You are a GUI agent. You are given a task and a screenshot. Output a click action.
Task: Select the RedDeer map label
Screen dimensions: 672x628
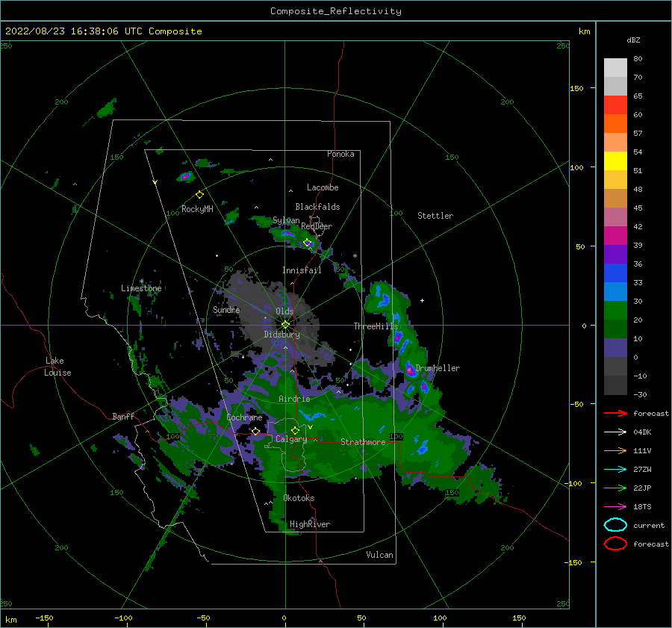[317, 226]
